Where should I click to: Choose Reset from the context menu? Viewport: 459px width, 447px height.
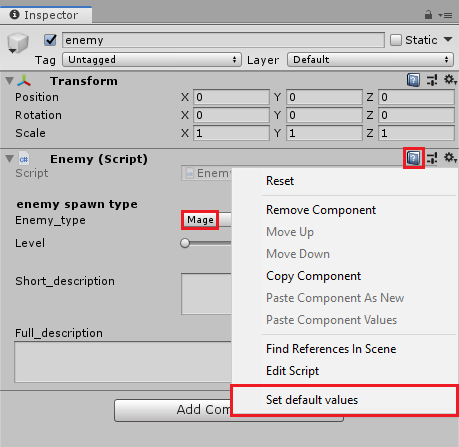[280, 181]
